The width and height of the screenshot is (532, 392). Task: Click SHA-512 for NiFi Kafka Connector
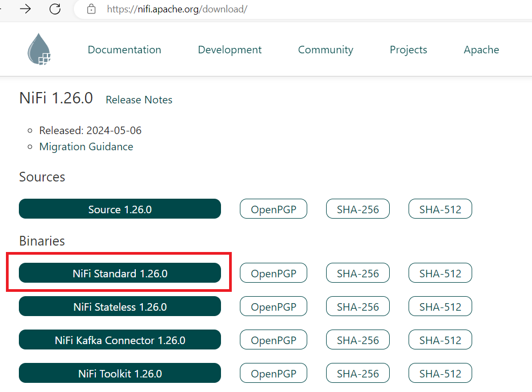coord(440,339)
